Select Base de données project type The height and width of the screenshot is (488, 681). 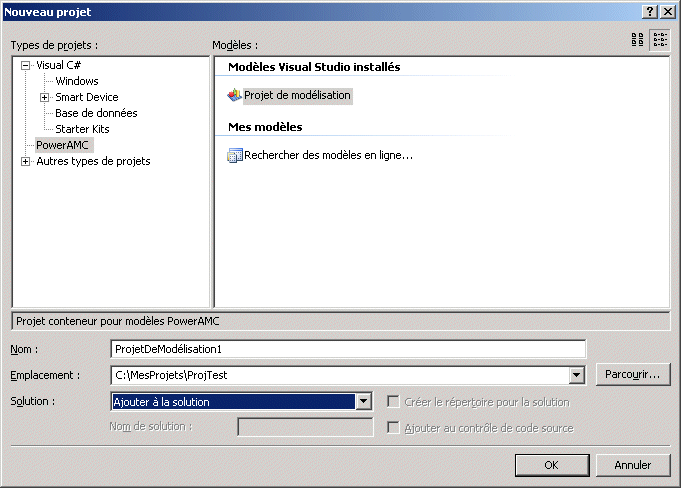(96, 113)
